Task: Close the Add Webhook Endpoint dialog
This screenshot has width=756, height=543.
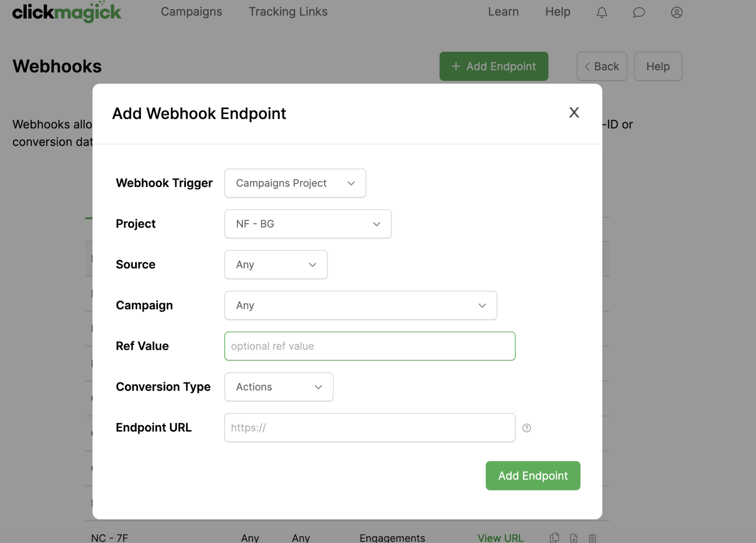Action: (x=574, y=113)
